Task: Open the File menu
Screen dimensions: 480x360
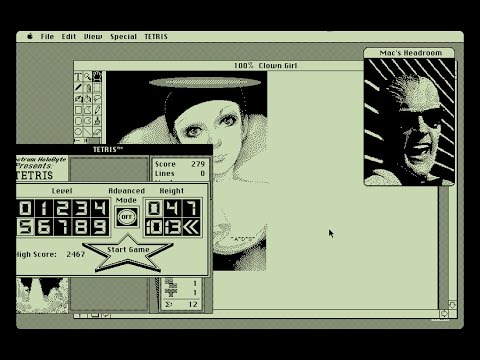Action: [47, 36]
